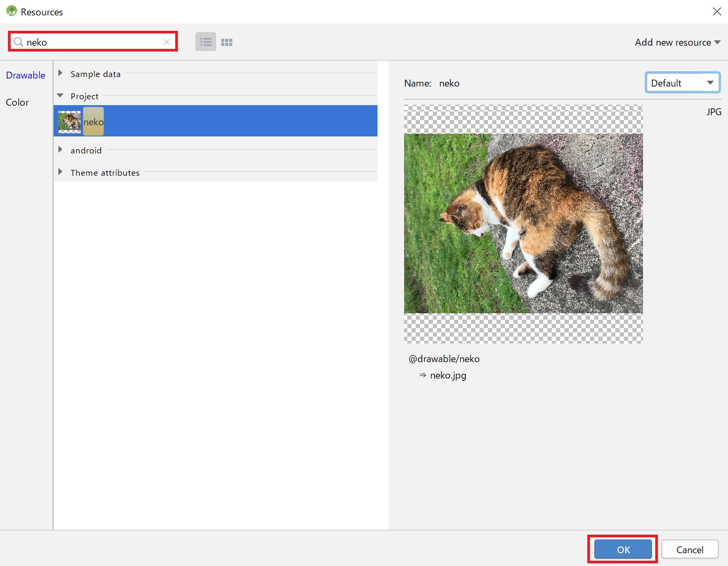This screenshot has width=728, height=566.
Task: Select the neko thumbnail in list
Action: pyautogui.click(x=70, y=122)
